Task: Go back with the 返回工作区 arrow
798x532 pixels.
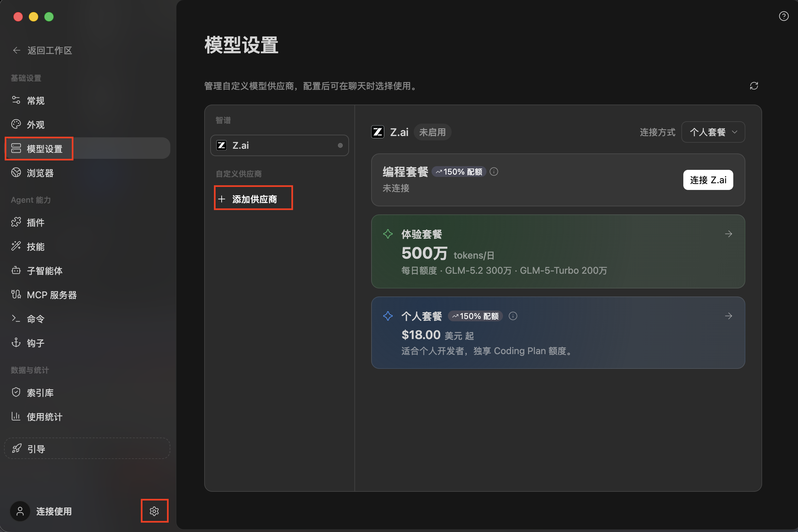Action: pyautogui.click(x=17, y=50)
